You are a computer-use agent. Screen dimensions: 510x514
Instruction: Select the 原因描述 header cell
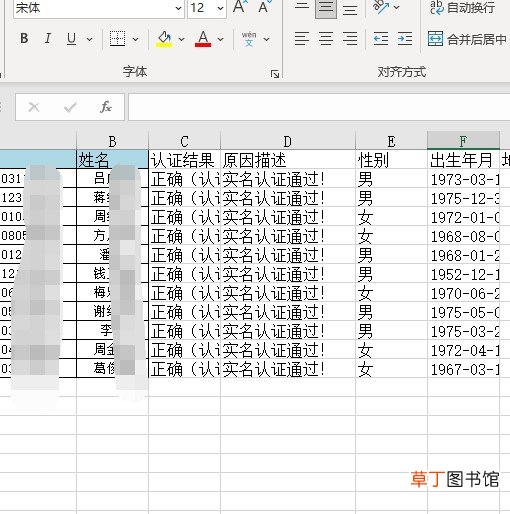pos(288,160)
